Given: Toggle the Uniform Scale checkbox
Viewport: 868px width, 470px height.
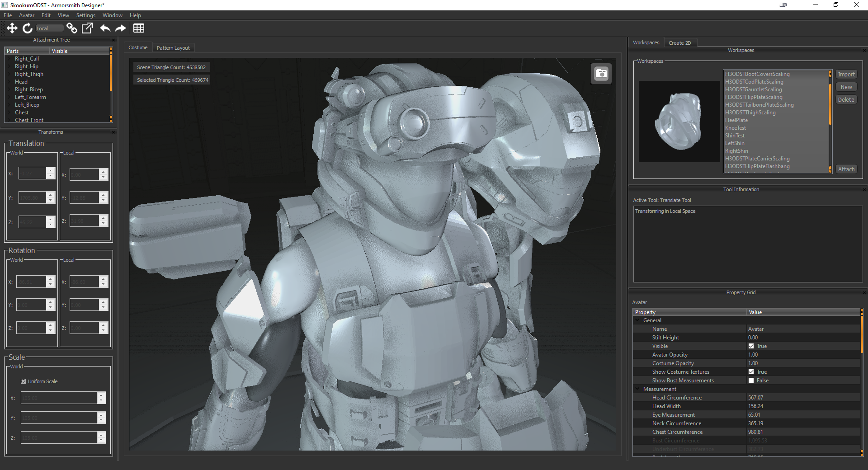Looking at the screenshot, I should coord(24,381).
